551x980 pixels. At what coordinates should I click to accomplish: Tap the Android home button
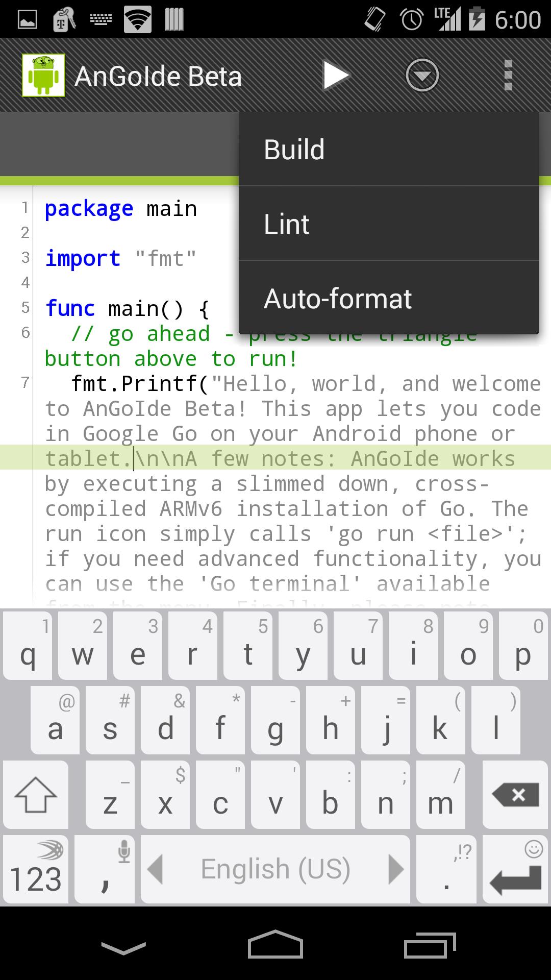275,946
